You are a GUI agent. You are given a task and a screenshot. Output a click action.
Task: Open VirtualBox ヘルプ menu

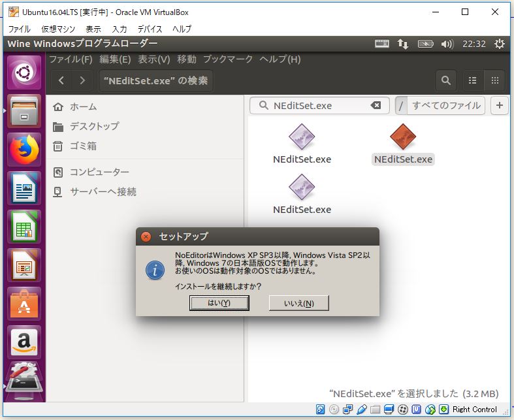click(182, 29)
